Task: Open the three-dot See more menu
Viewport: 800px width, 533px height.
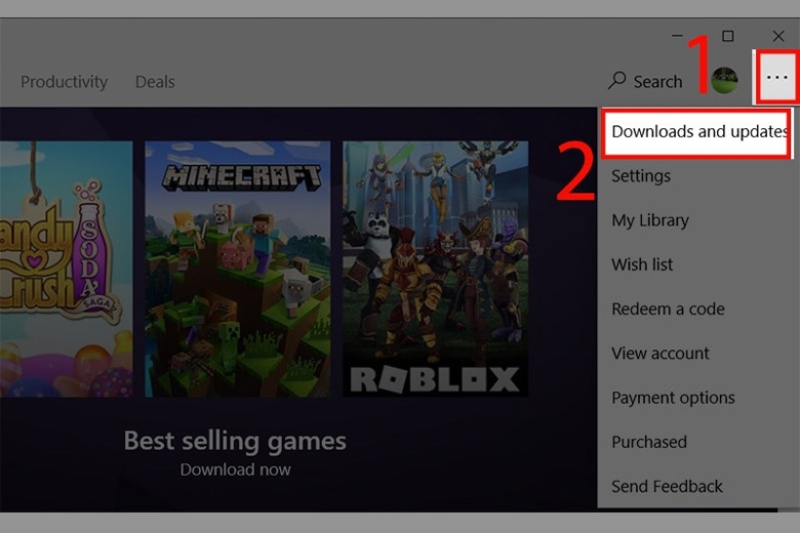Action: click(777, 78)
